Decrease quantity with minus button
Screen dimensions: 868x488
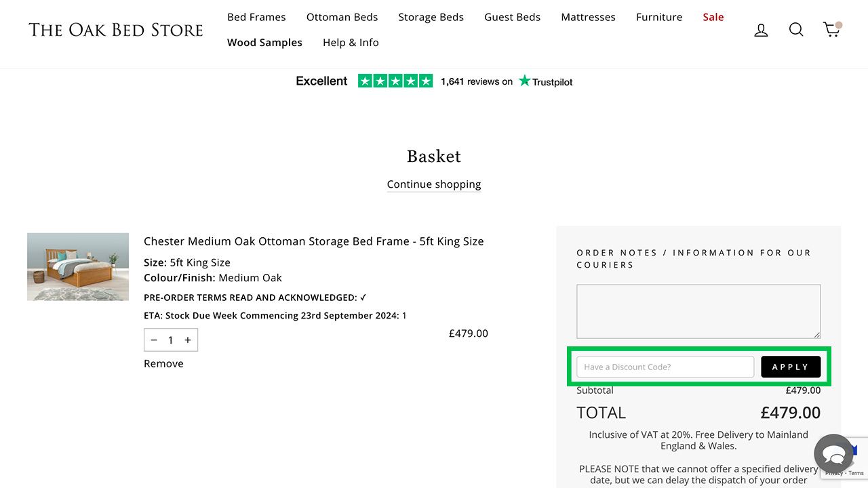point(154,340)
